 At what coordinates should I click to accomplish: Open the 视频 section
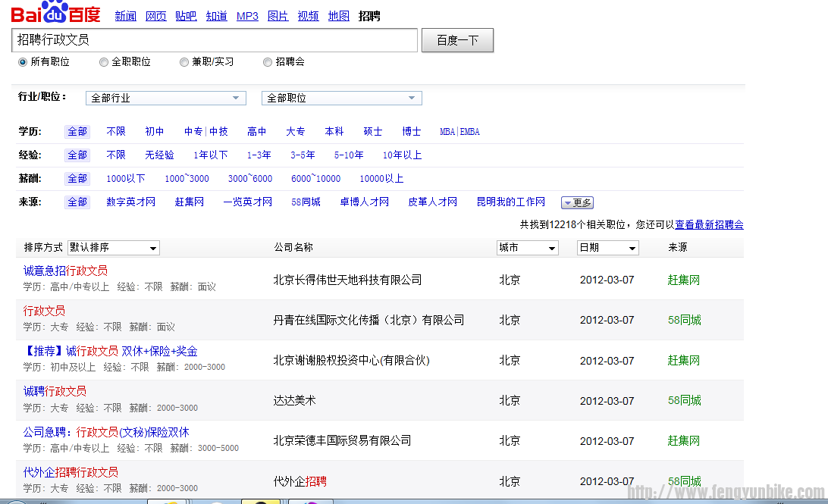[x=308, y=15]
